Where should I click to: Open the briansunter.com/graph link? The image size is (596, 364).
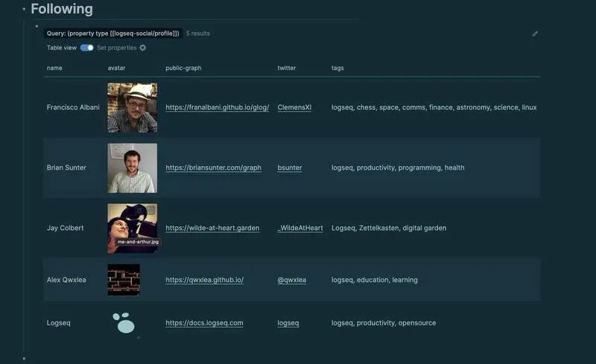click(x=213, y=167)
